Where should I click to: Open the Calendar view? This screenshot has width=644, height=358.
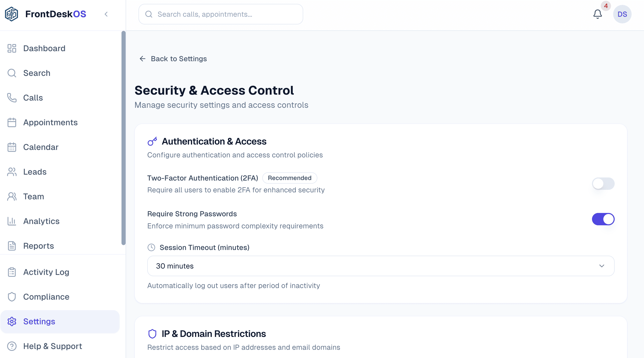(41, 147)
